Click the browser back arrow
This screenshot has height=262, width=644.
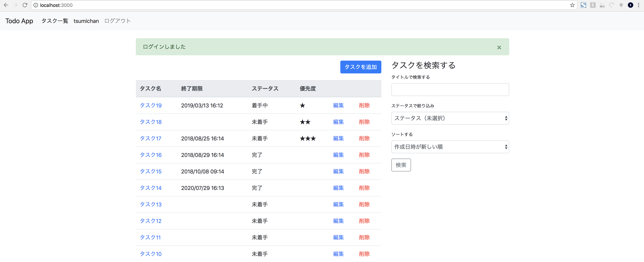click(6, 5)
